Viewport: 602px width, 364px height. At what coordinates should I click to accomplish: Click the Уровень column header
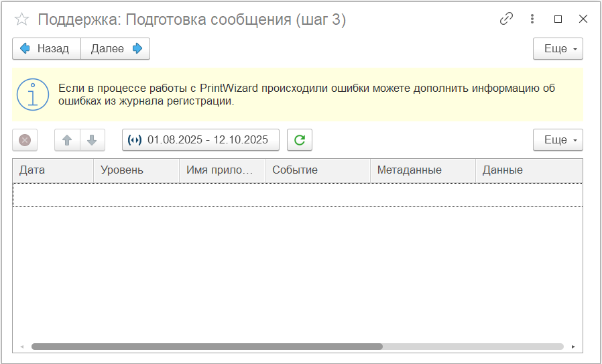(x=136, y=170)
